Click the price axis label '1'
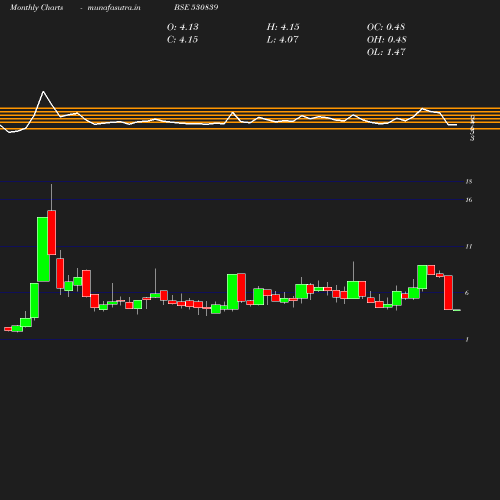The image size is (500, 500). point(467,339)
